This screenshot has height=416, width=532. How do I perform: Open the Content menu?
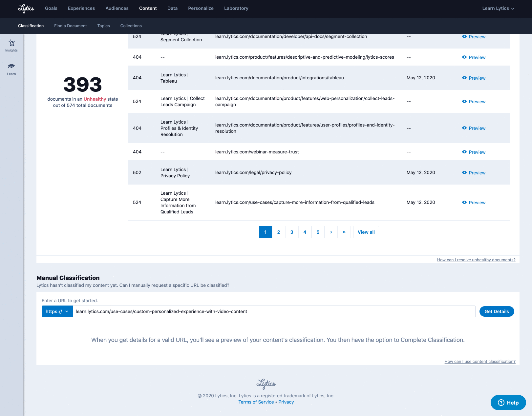click(x=148, y=8)
